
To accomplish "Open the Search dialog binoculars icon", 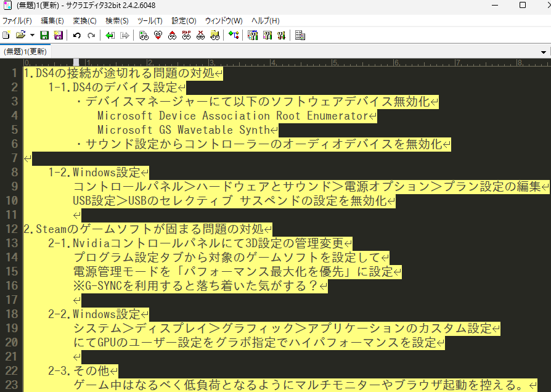I will tap(144, 35).
